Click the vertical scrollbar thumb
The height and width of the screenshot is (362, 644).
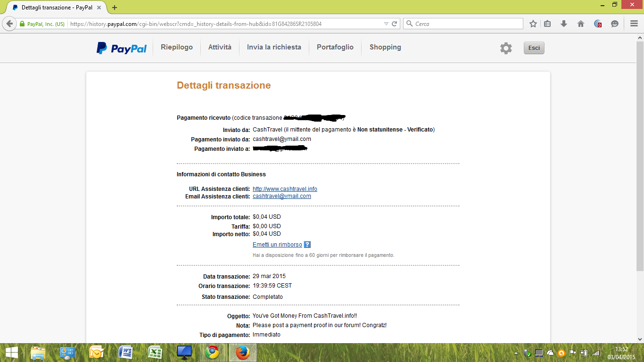(640, 156)
